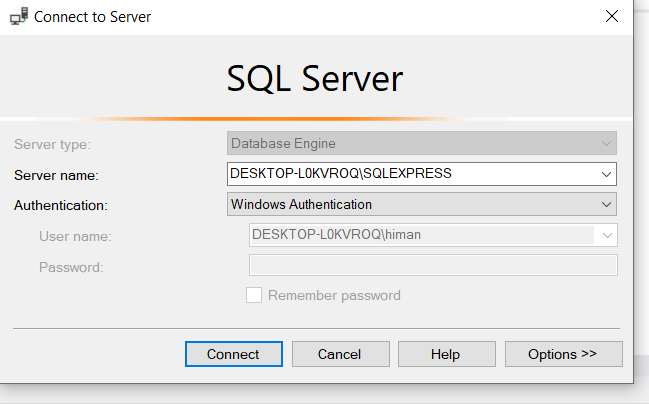
Task: Click the Connect button
Action: tap(234, 354)
